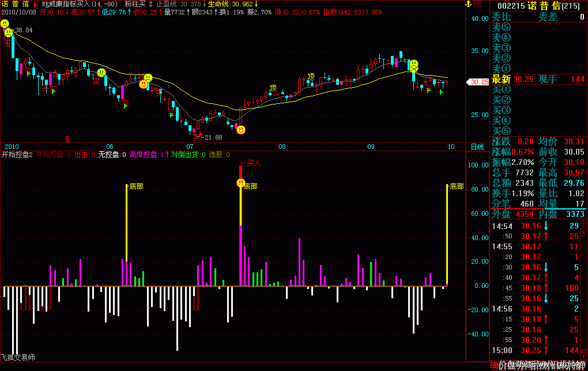Click the 最低 29.76 value
This screenshot has height=371, width=588.
point(574,183)
